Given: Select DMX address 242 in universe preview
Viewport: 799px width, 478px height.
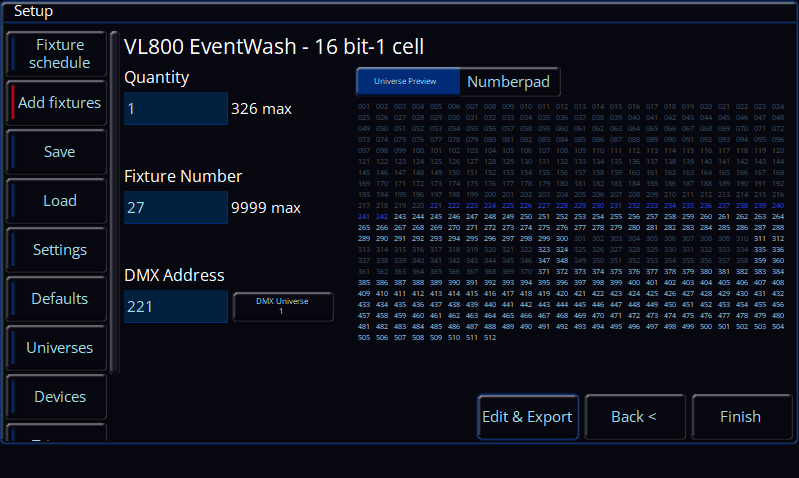Looking at the screenshot, I should tap(382, 217).
